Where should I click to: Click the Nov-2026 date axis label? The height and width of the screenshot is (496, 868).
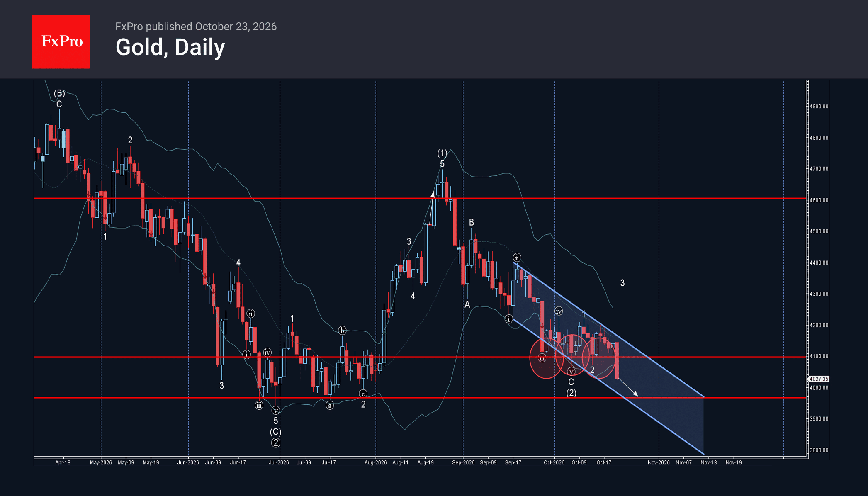659,462
